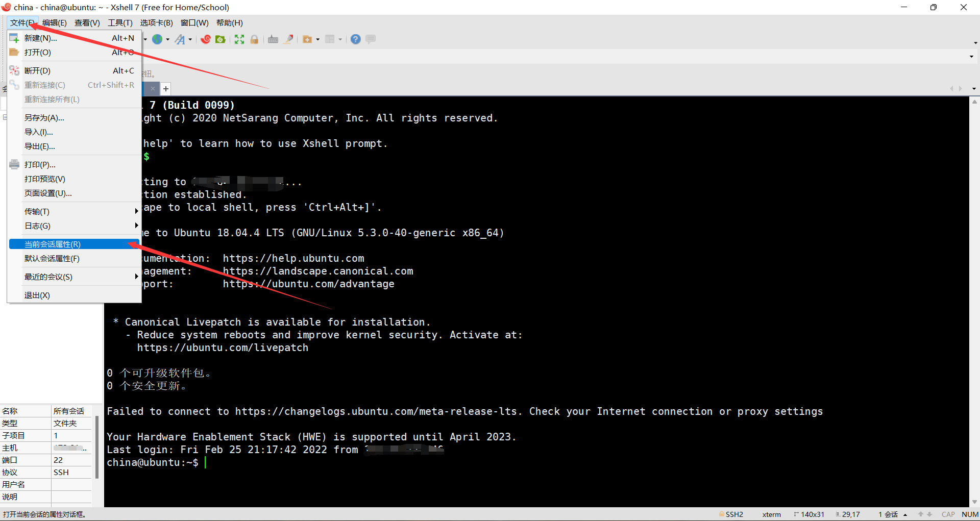Viewport: 980px width, 521px height.
Task: Select Open (打开) menu entry
Action: click(x=74, y=52)
